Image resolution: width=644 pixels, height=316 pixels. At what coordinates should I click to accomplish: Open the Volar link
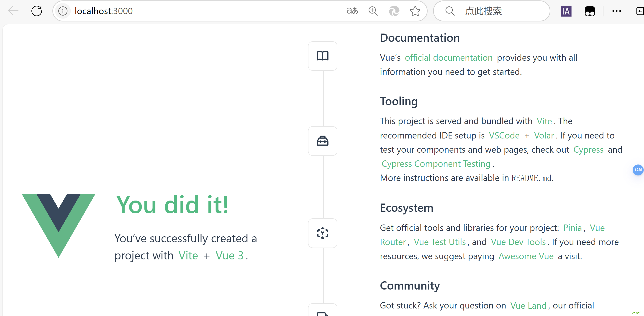pyautogui.click(x=544, y=136)
